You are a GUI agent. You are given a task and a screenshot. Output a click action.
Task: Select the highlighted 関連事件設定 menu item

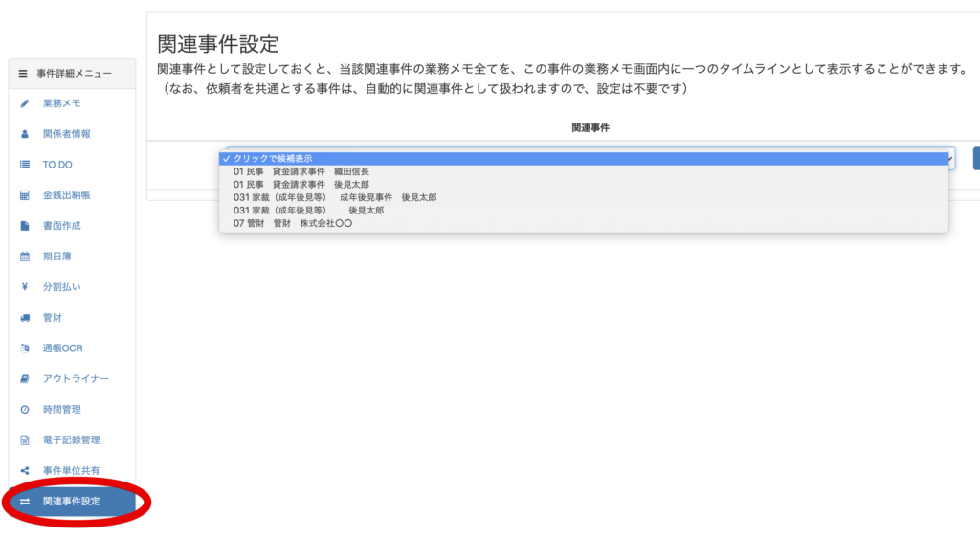pyautogui.click(x=71, y=501)
